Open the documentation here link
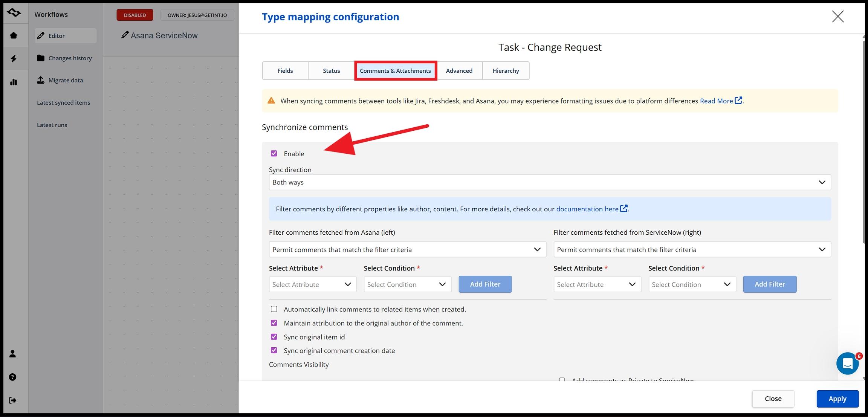 587,209
